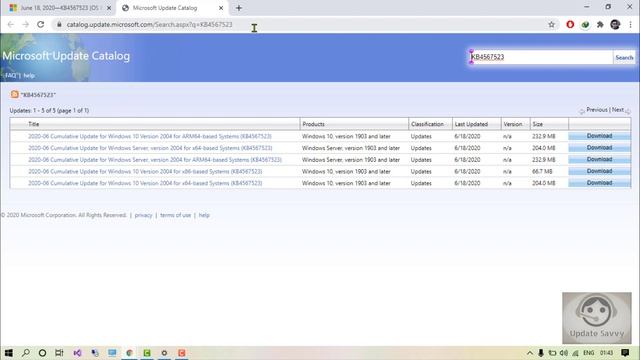
Task: Launch Visual Studio from the taskbar
Action: 77,353
